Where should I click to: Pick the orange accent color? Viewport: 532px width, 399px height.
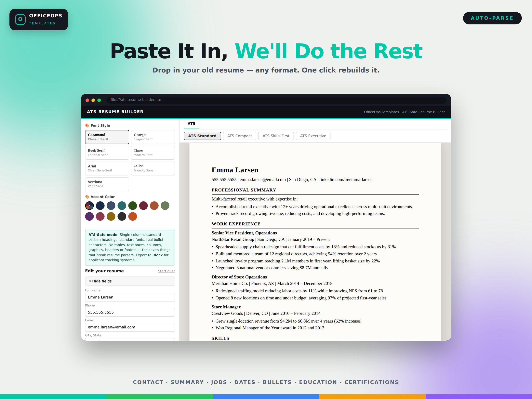click(133, 217)
